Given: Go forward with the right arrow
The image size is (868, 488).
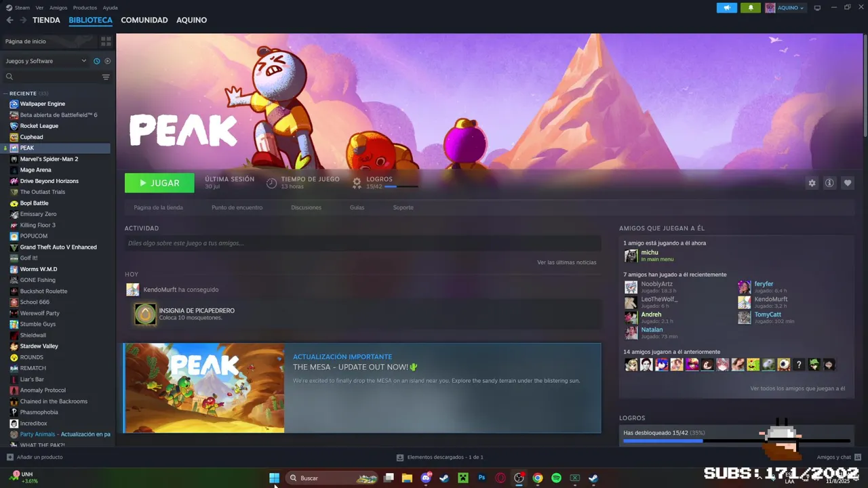Looking at the screenshot, I should (23, 20).
